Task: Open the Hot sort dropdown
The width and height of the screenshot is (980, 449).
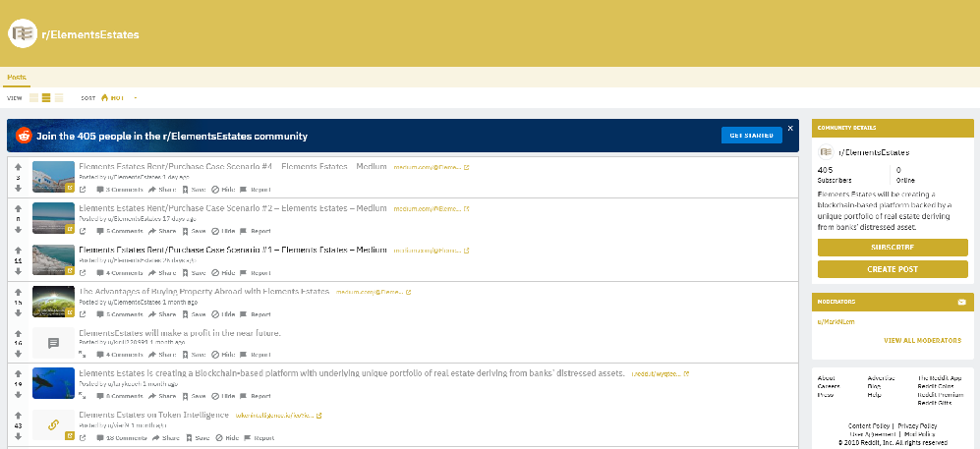Action: pyautogui.click(x=118, y=98)
